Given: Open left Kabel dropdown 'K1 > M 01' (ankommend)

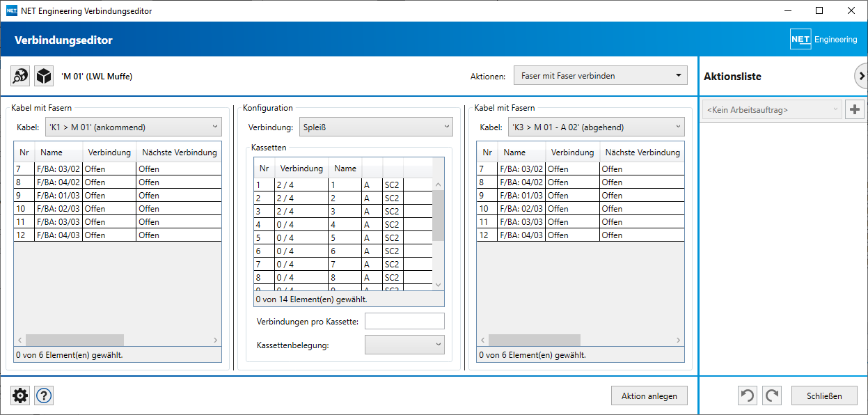Looking at the screenshot, I should [x=134, y=127].
